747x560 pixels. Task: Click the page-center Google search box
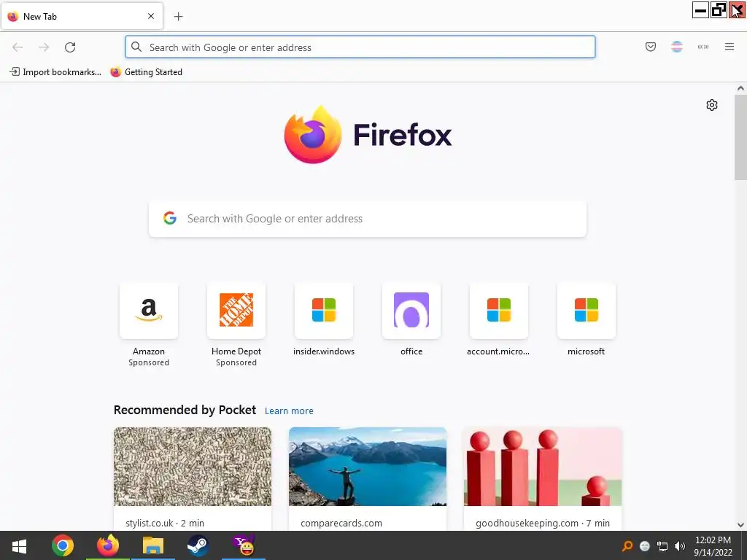pos(368,219)
